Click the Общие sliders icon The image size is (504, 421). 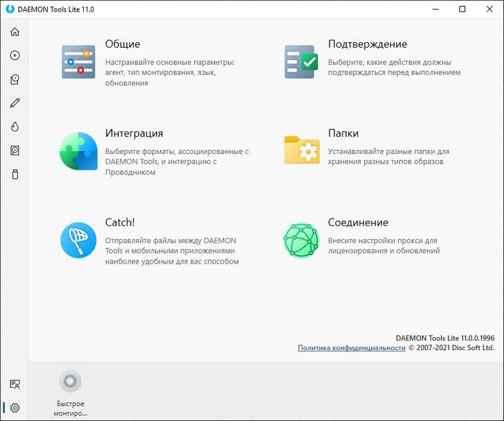pyautogui.click(x=78, y=62)
